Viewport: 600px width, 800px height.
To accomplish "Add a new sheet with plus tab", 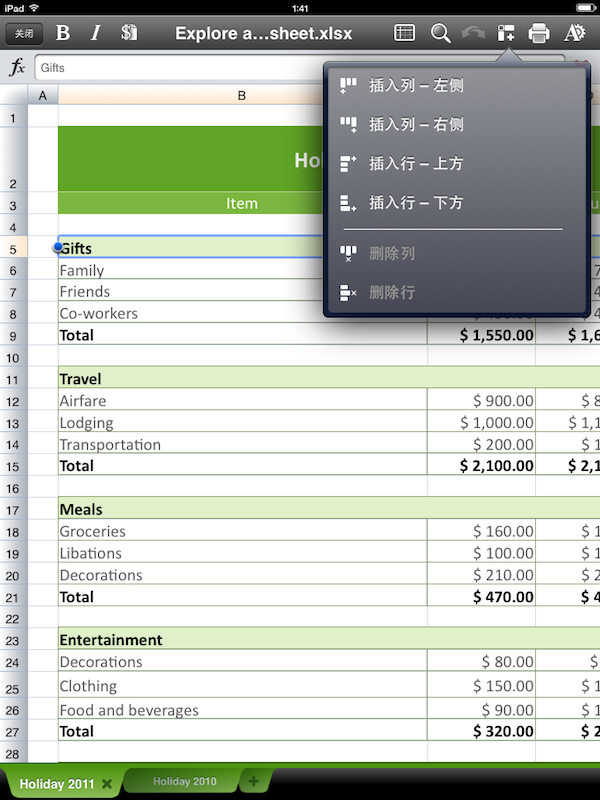I will click(254, 781).
